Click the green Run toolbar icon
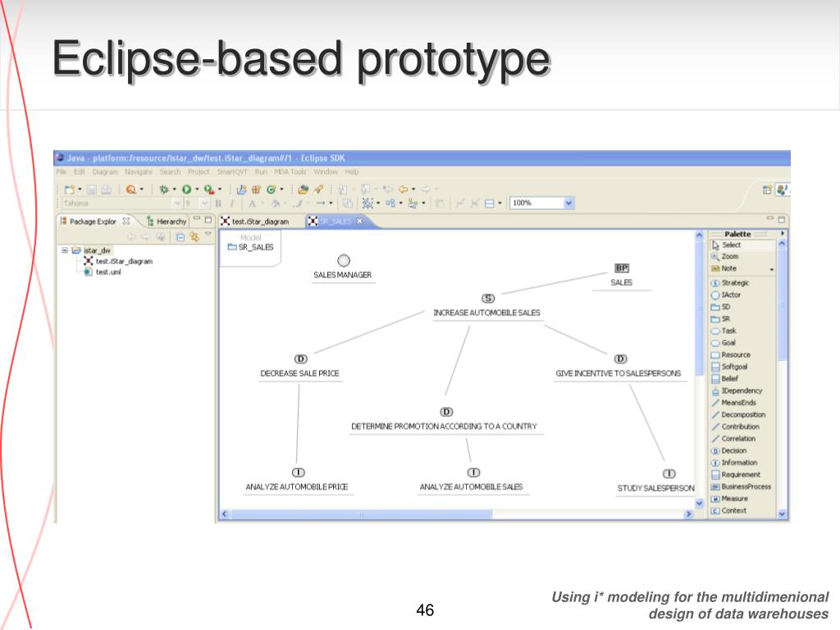This screenshot has width=840, height=630. 186,189
